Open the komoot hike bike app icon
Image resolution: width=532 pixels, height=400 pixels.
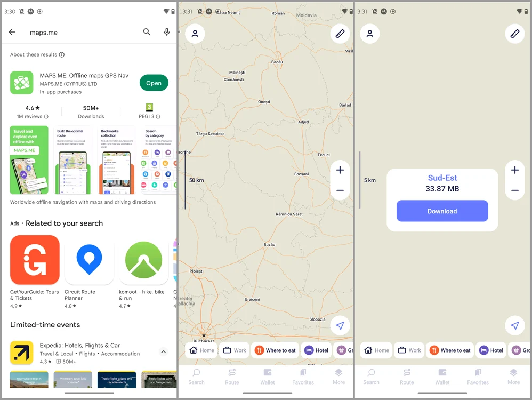143,260
